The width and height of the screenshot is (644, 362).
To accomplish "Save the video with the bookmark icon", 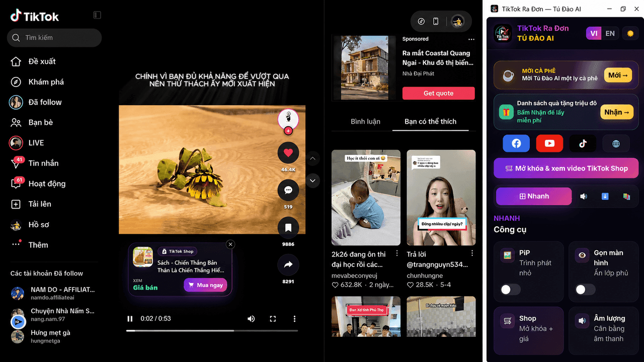I will tap(288, 227).
